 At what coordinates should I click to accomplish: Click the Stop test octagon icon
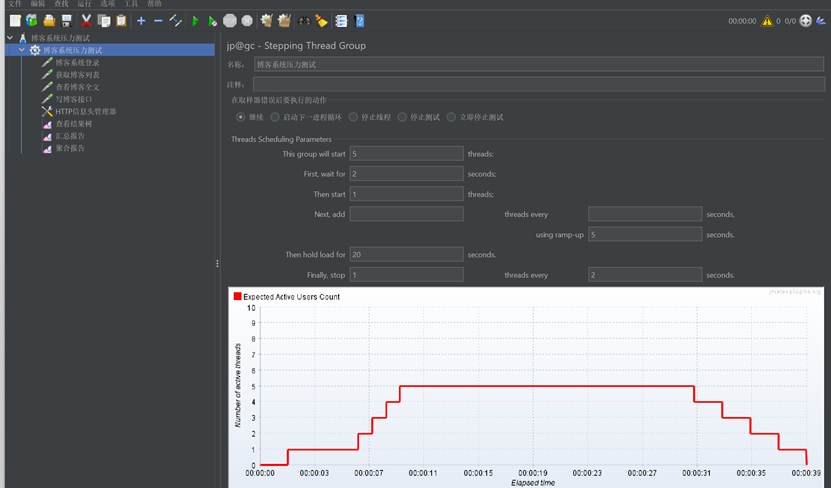tap(229, 21)
